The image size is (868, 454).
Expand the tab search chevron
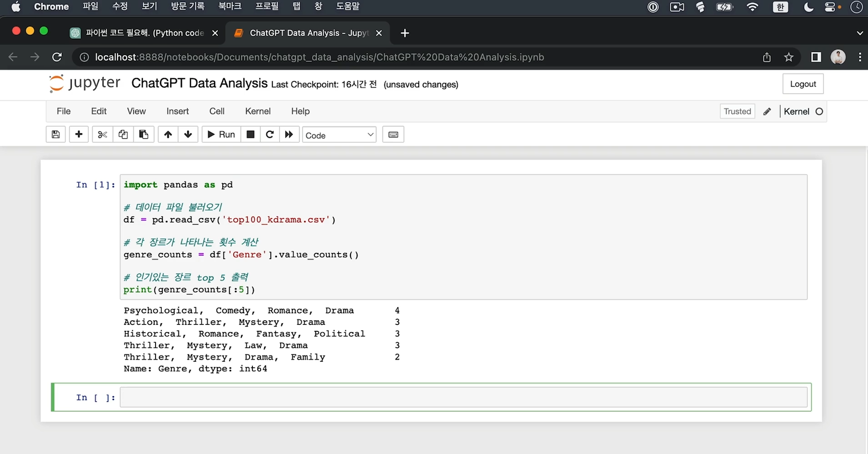coord(859,33)
